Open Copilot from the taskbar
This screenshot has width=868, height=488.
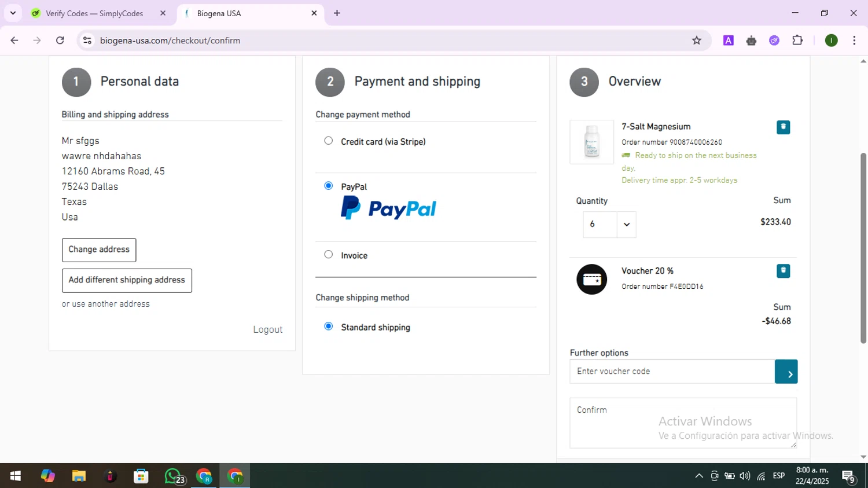click(x=47, y=476)
